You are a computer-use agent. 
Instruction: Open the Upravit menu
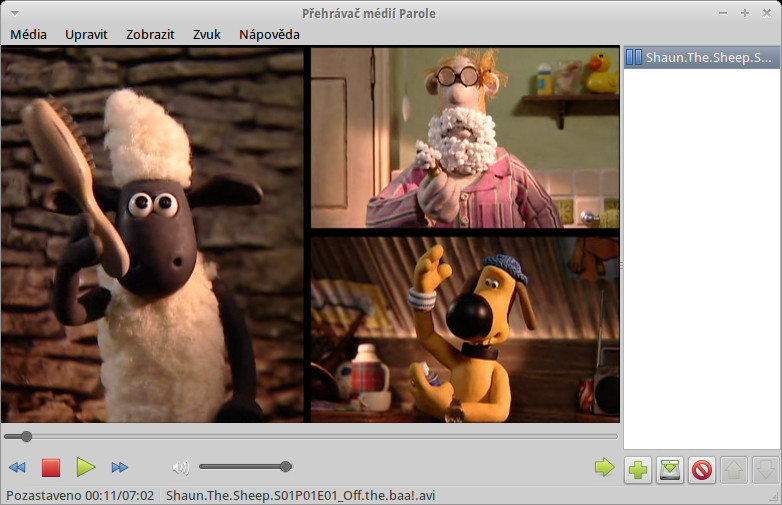tap(86, 34)
